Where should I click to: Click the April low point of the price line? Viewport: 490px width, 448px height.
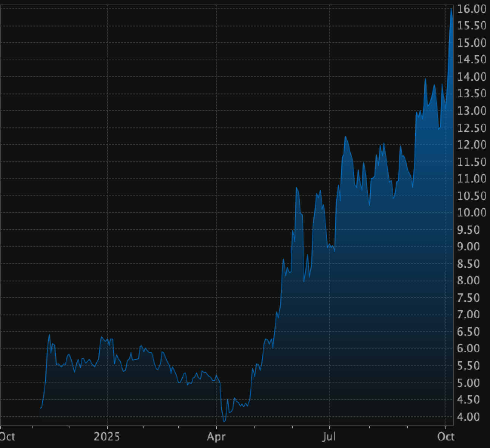point(224,422)
